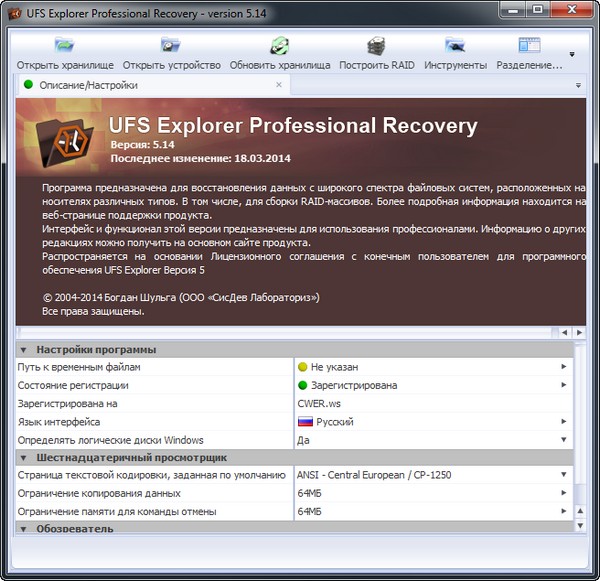The image size is (600, 581).
Task: Click the Да value for Windows disks
Action: coord(303,440)
